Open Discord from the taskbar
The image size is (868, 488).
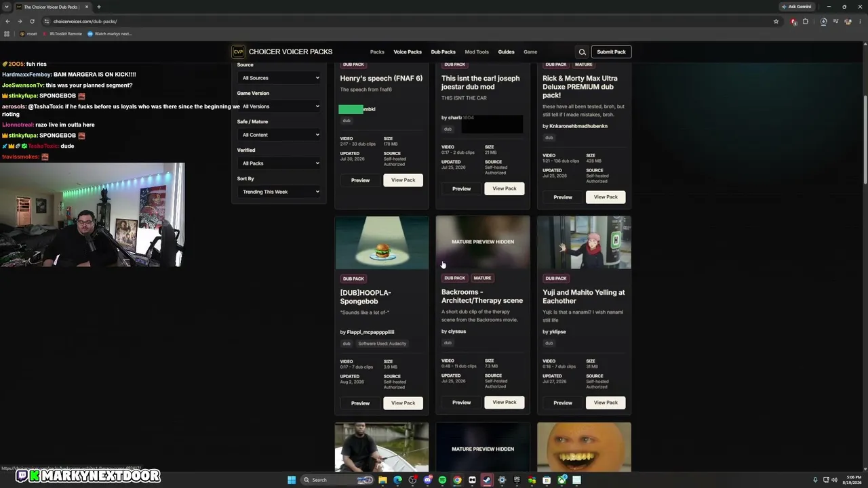427,480
